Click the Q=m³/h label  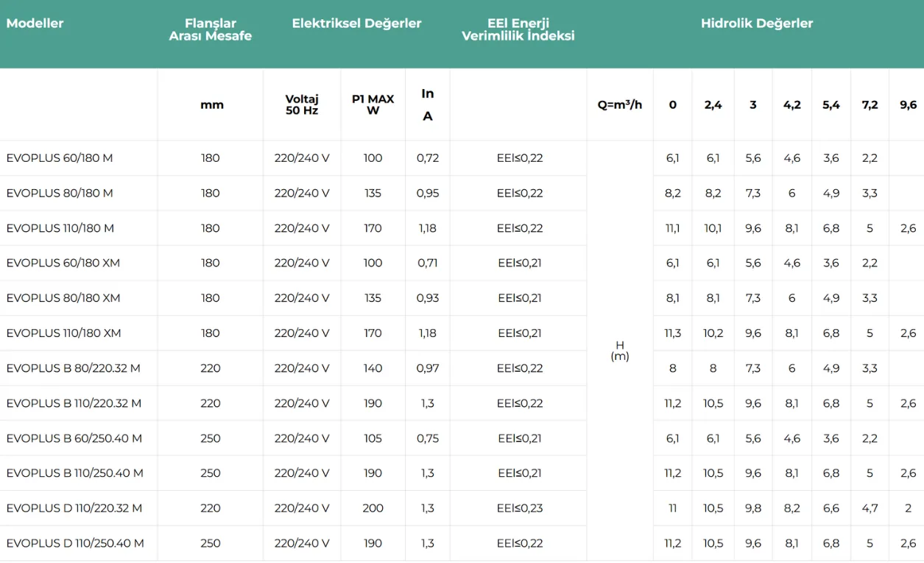620,105
